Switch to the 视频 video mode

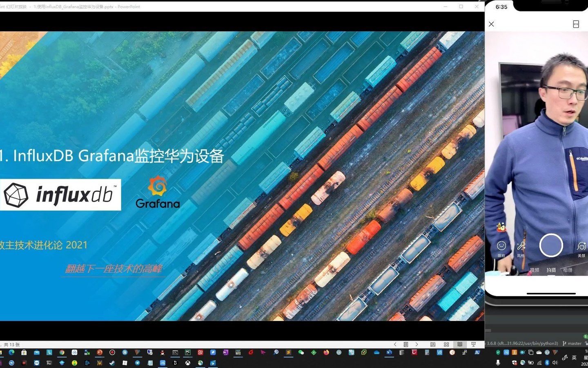[x=535, y=270]
